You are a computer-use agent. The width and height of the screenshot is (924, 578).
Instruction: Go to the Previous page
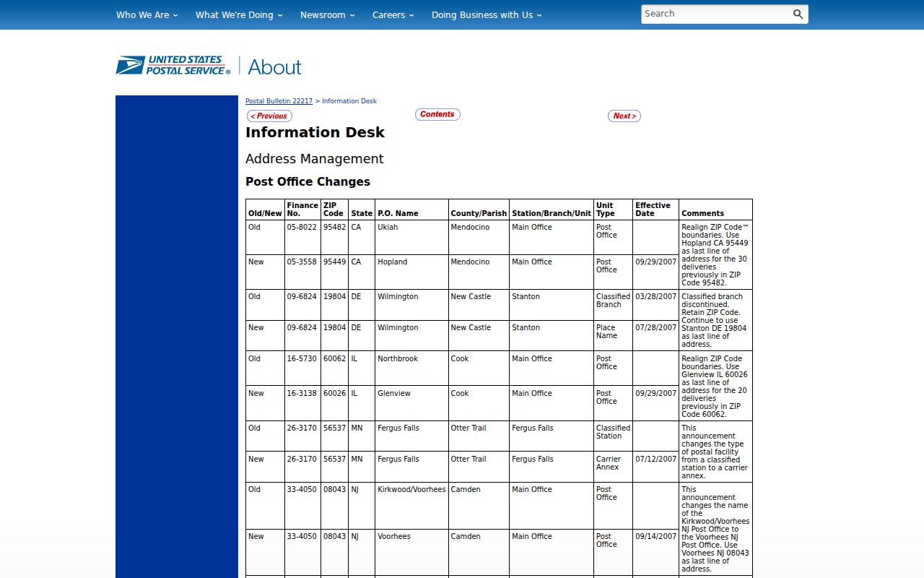[x=269, y=116]
